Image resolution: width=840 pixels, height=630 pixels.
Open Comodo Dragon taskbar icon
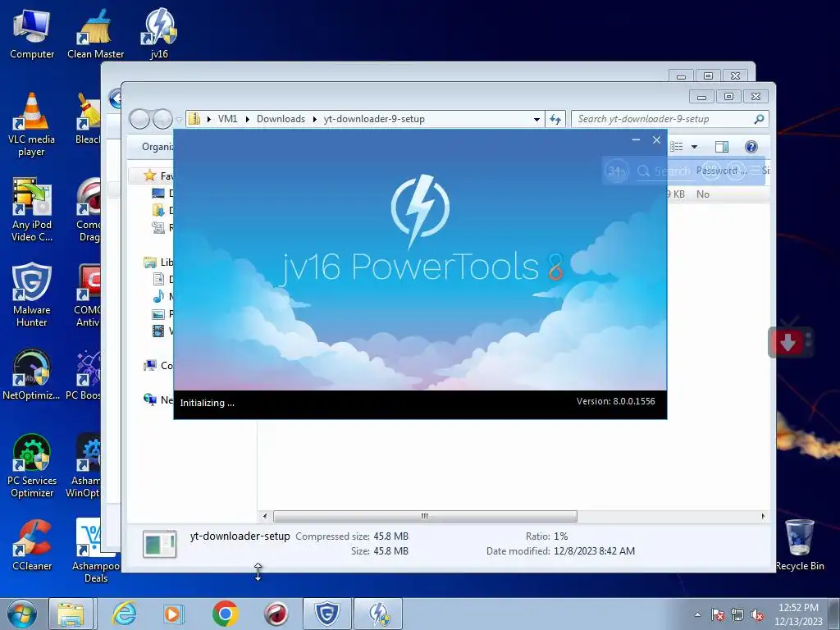276,614
